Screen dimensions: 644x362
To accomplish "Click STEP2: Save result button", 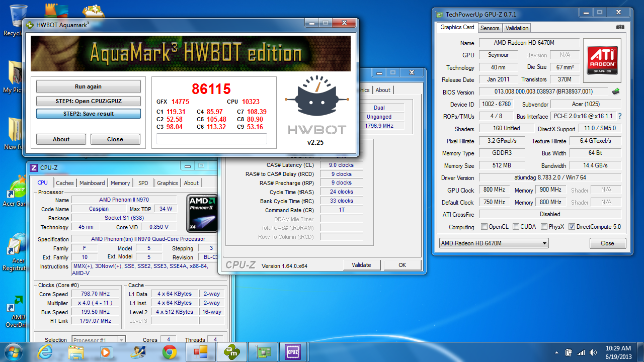I will 88,114.
